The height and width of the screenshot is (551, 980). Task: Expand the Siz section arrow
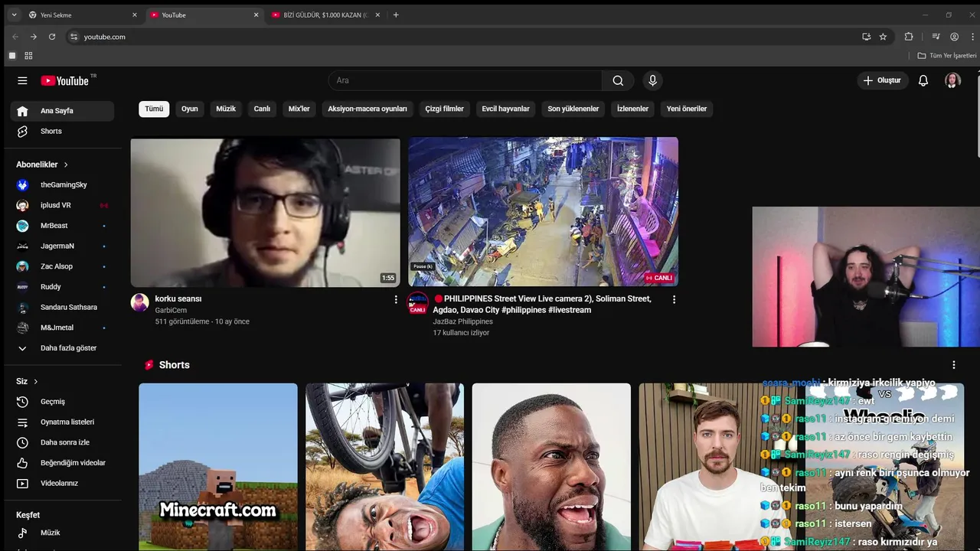pyautogui.click(x=35, y=381)
